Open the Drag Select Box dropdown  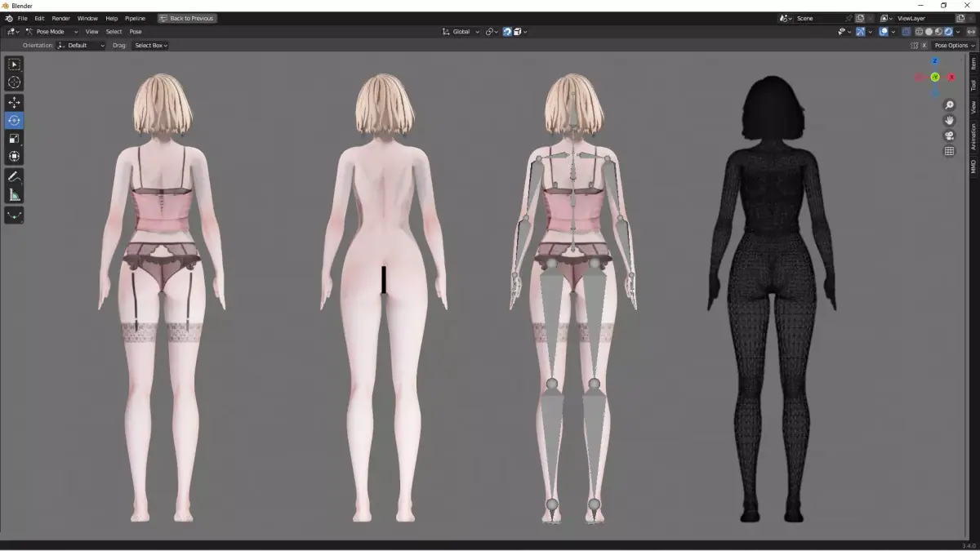pyautogui.click(x=150, y=46)
